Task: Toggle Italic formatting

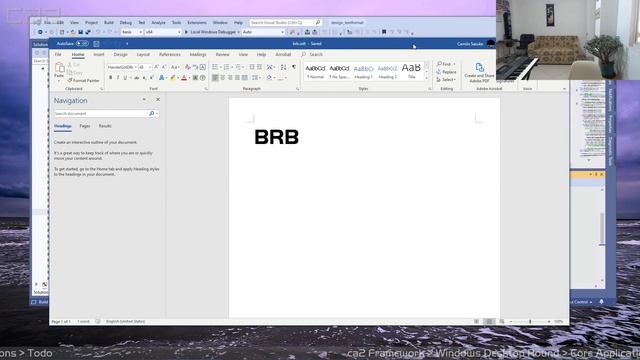Action: (x=118, y=78)
